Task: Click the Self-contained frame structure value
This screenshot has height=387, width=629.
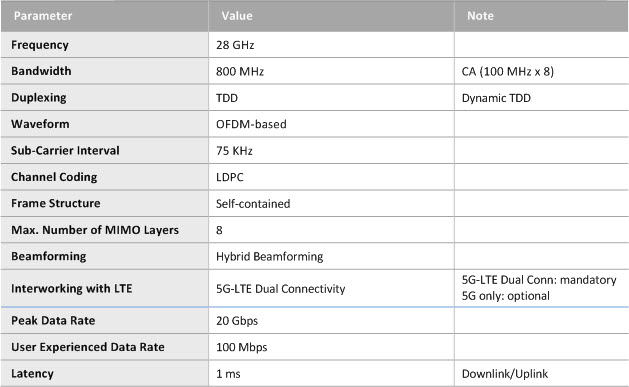Action: point(253,204)
